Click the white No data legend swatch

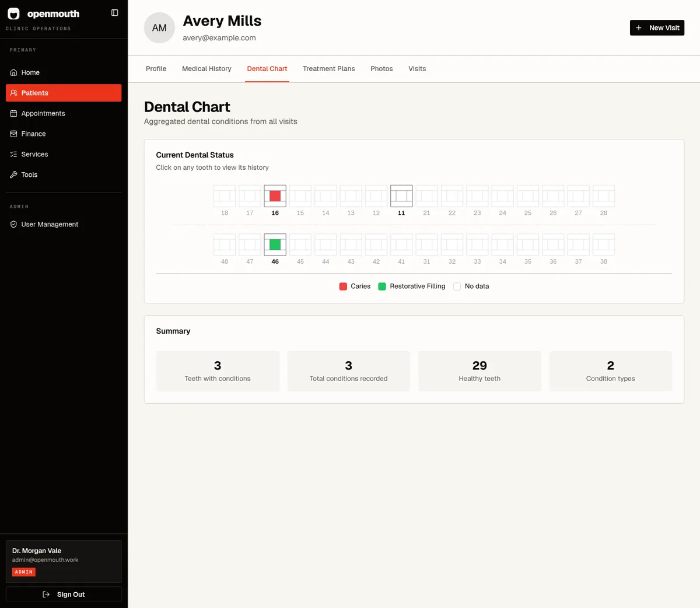(x=457, y=286)
